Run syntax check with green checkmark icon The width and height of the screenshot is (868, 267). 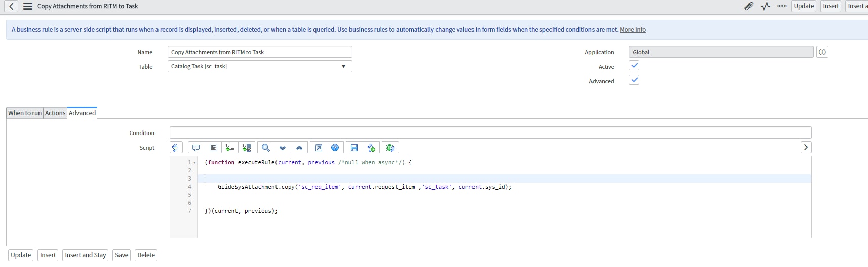click(x=371, y=147)
